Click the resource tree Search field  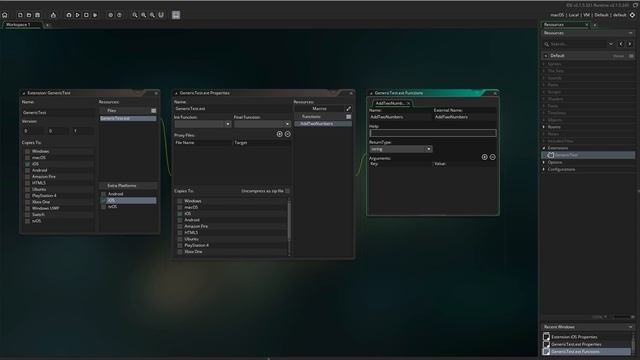tap(575, 44)
